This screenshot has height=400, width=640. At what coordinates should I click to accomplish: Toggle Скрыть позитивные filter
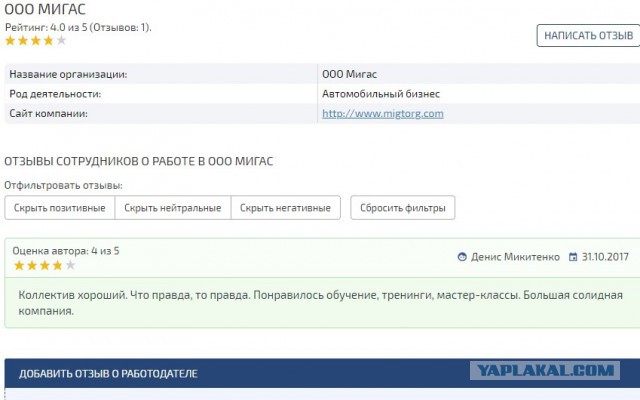click(x=60, y=208)
